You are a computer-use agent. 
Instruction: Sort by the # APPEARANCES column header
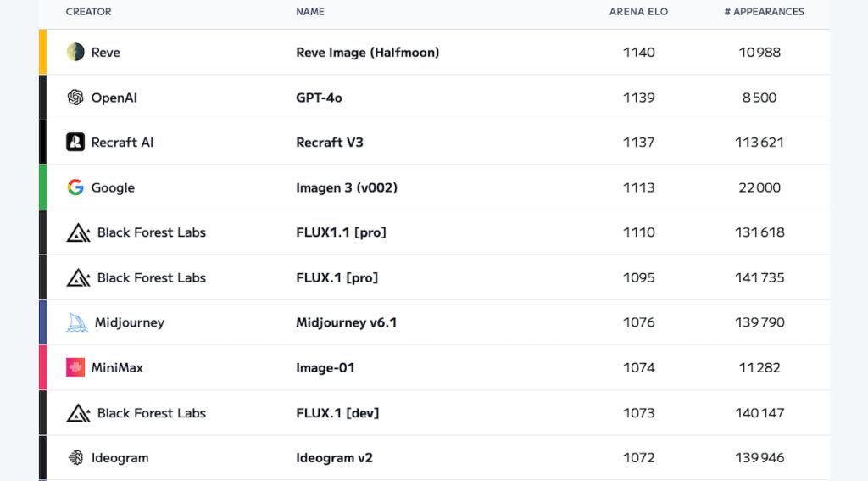pos(764,12)
